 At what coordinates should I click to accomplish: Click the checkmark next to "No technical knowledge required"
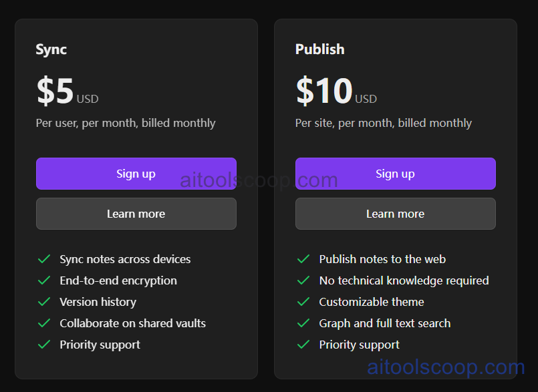[x=303, y=280]
